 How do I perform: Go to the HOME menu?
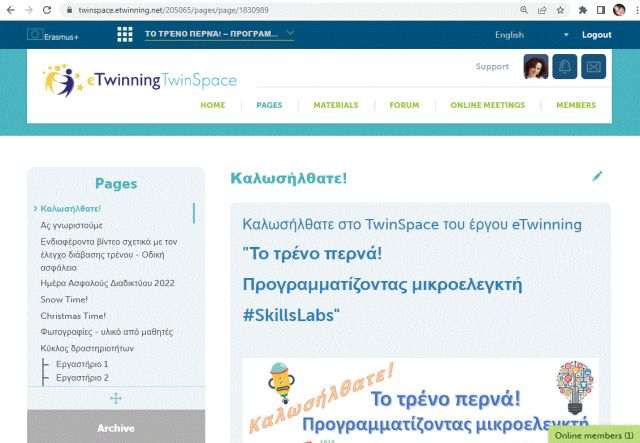coord(213,105)
